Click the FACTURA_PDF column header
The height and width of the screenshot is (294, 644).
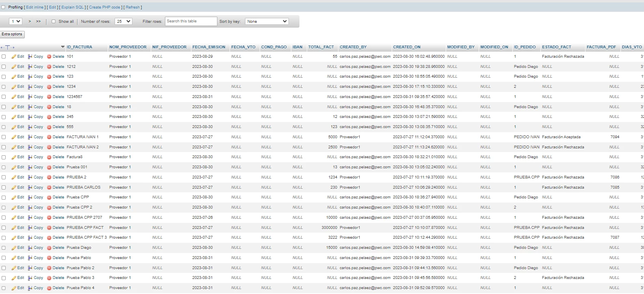point(601,47)
